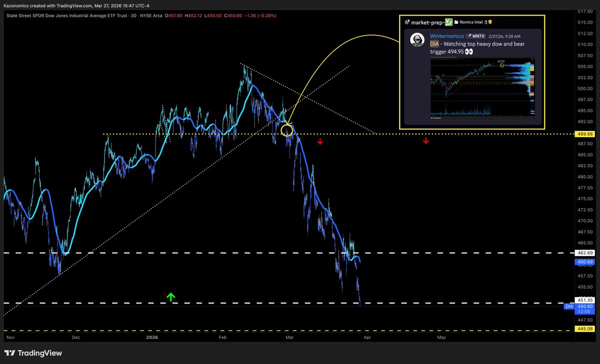
Task: Click the 495.00 price axis label
Action: pyautogui.click(x=585, y=110)
